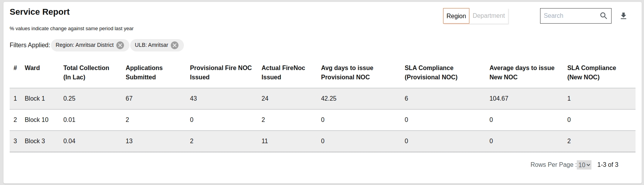Remove the Region: Amritsar District filter
The image size is (644, 185).
click(120, 45)
